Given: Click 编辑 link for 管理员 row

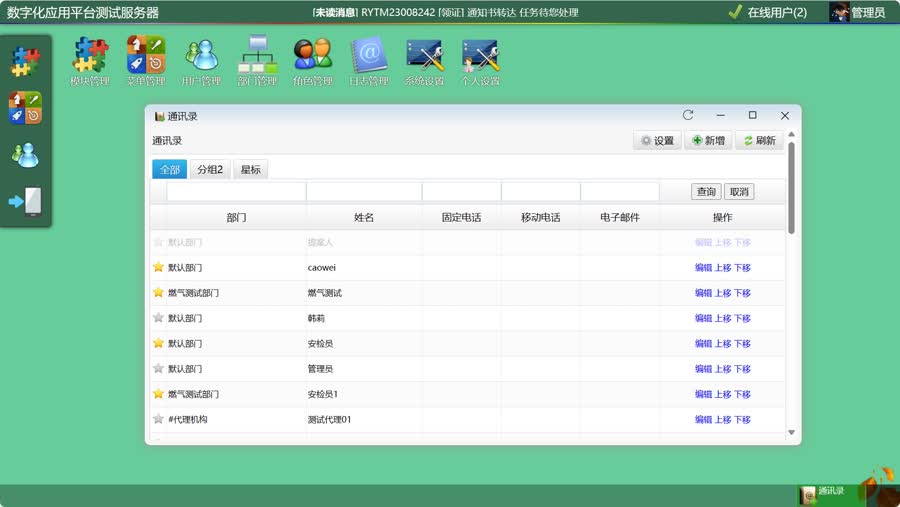Looking at the screenshot, I should coord(703,369).
